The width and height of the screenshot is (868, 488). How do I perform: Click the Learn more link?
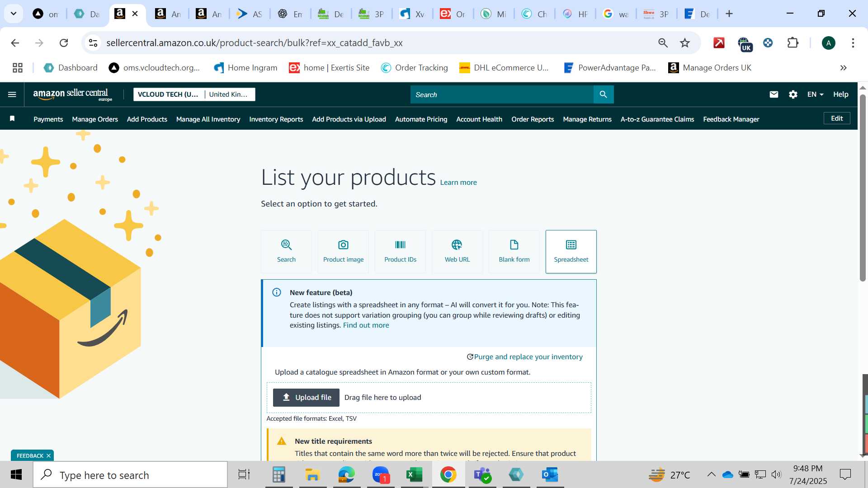(458, 183)
